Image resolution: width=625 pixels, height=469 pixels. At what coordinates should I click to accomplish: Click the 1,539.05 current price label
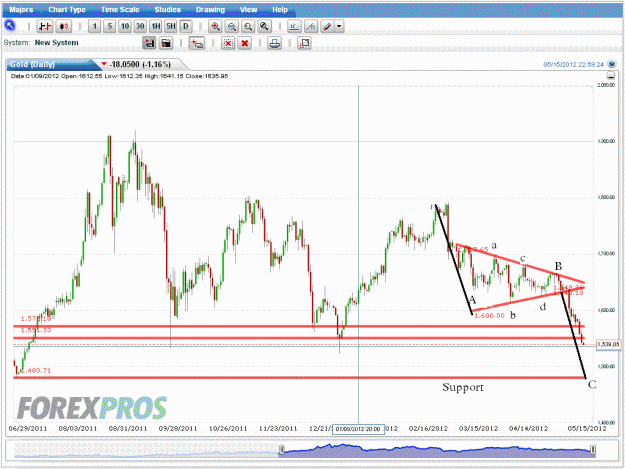click(x=608, y=344)
